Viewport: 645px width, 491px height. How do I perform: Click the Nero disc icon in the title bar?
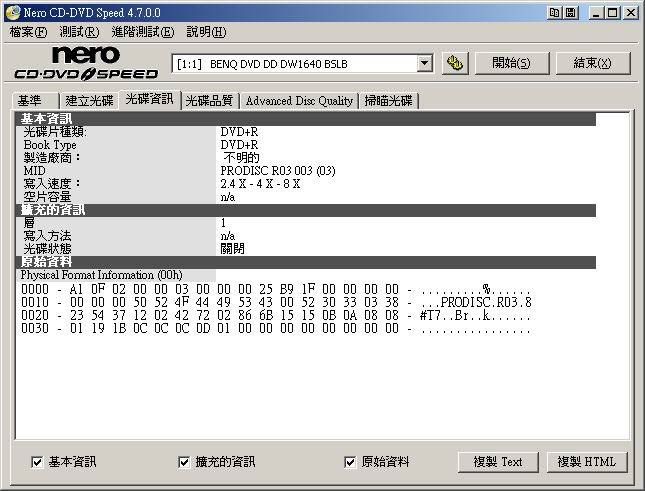coord(12,12)
